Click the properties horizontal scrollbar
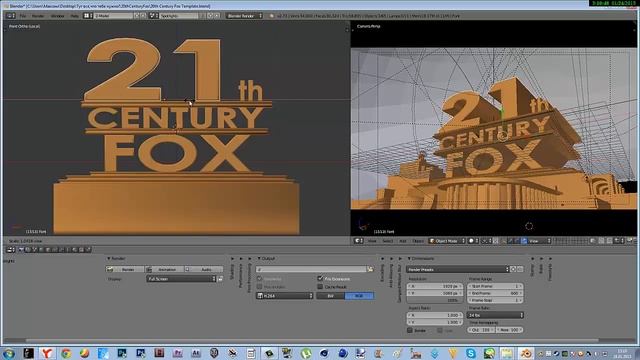Viewport: 640px width, 360px height. pos(312,340)
